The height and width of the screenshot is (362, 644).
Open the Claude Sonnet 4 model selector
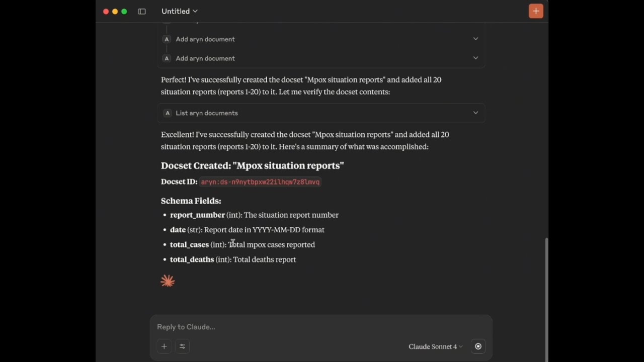click(x=435, y=346)
